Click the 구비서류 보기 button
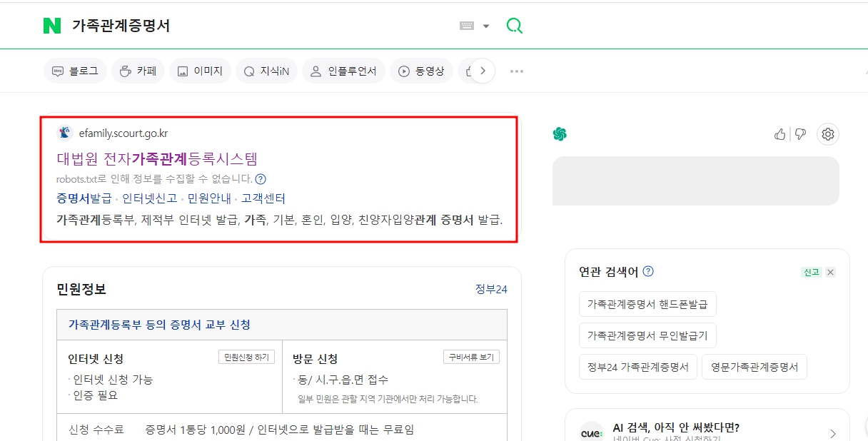This screenshot has height=441, width=868. (x=471, y=358)
